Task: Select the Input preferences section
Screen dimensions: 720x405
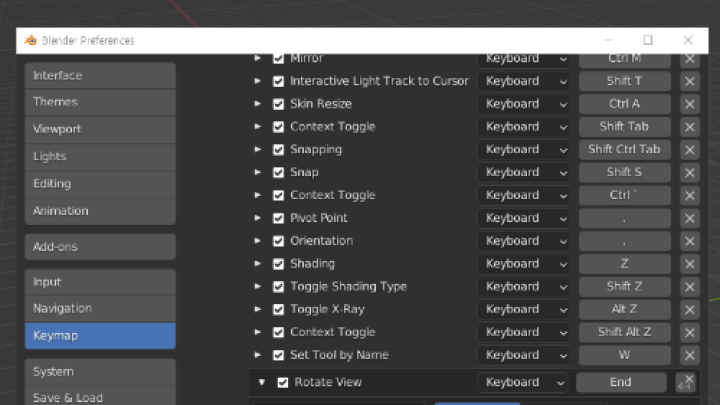Action: (100, 282)
